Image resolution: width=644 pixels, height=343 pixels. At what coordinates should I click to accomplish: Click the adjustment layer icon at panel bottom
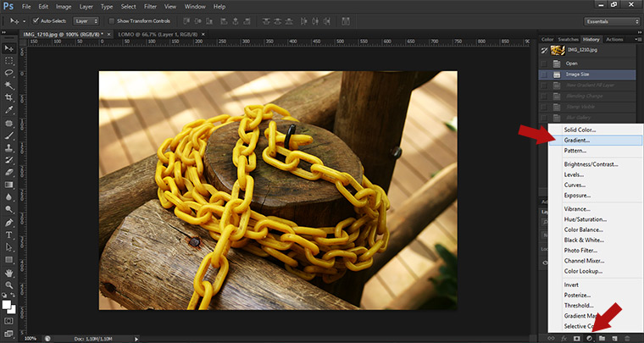589,338
